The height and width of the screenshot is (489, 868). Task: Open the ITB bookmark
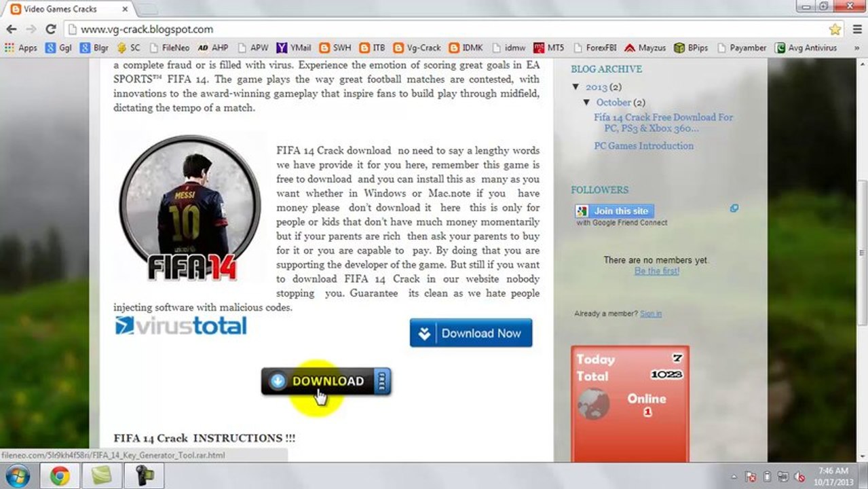(x=373, y=48)
